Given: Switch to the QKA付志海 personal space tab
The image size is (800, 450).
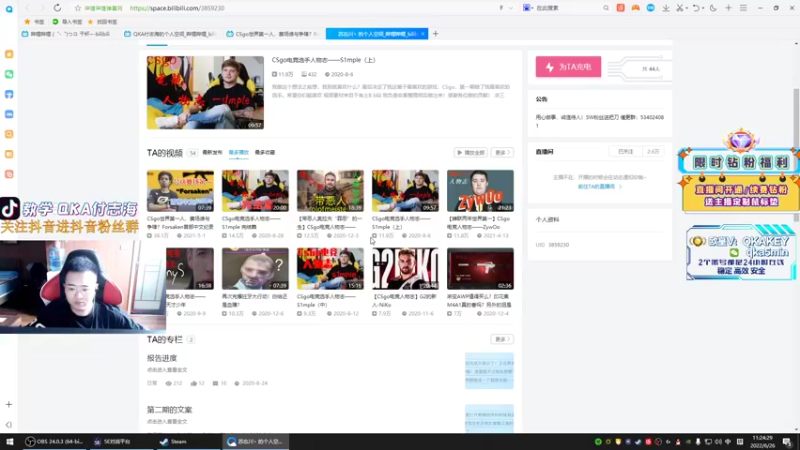Looking at the screenshot, I should point(170,34).
